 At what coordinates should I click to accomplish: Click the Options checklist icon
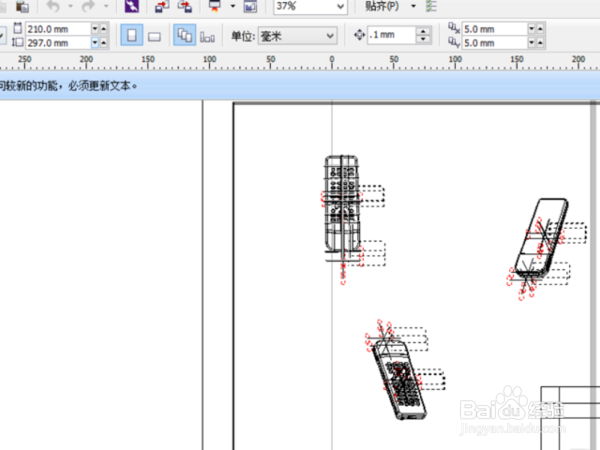[x=431, y=7]
